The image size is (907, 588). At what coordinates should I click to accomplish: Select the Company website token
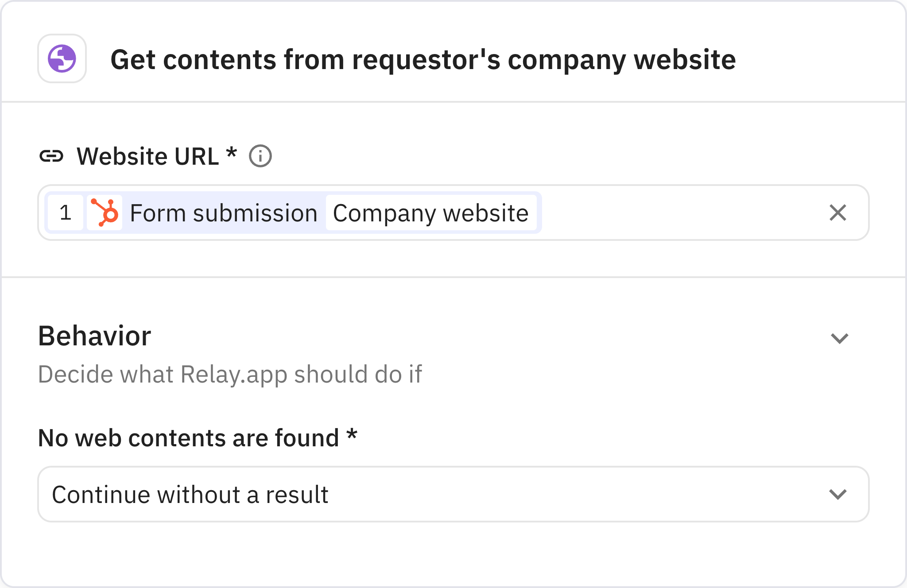430,213
